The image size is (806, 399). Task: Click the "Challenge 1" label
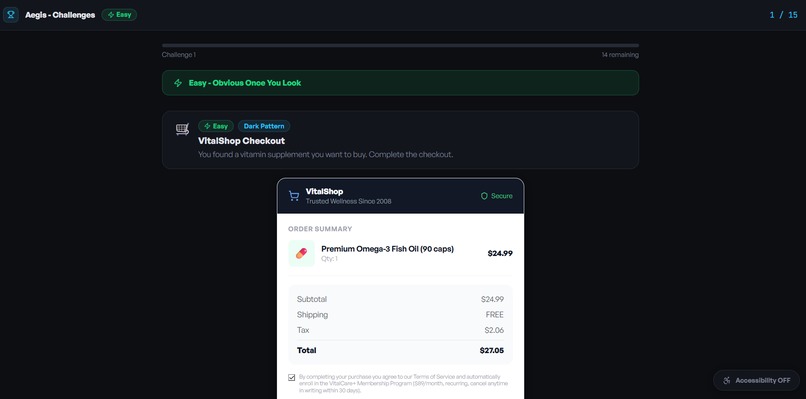[x=179, y=55]
